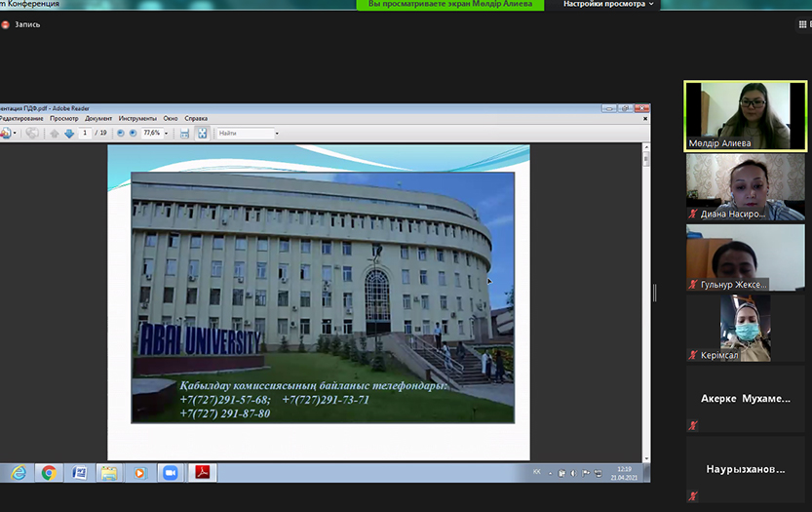Viewport: 812px width, 512px height.
Task: Click muted mic icon on Керімсал
Action: pos(693,355)
